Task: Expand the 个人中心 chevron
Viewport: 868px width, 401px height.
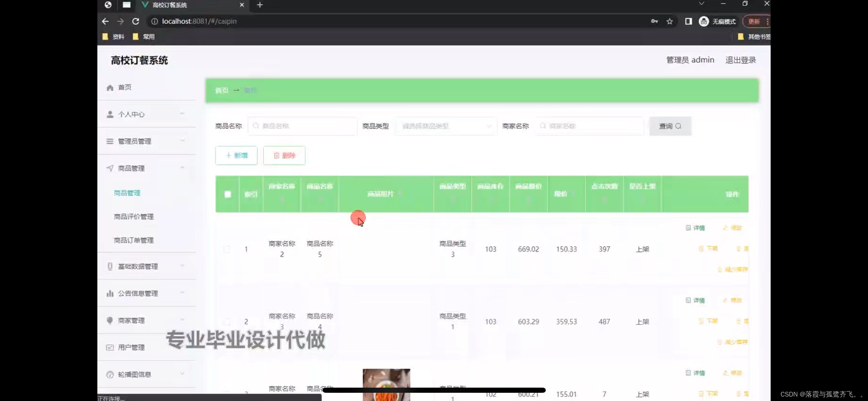Action: pos(182,113)
